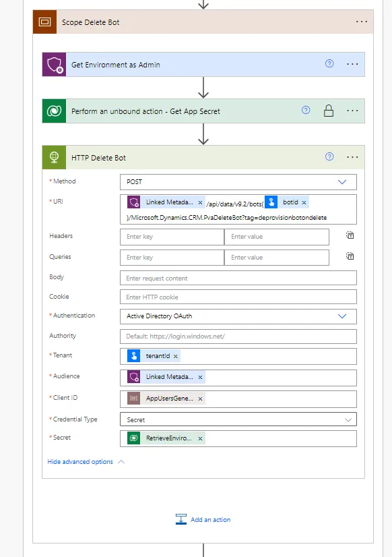
Task: Remove Linked Metadata token from Audience
Action: [200, 377]
